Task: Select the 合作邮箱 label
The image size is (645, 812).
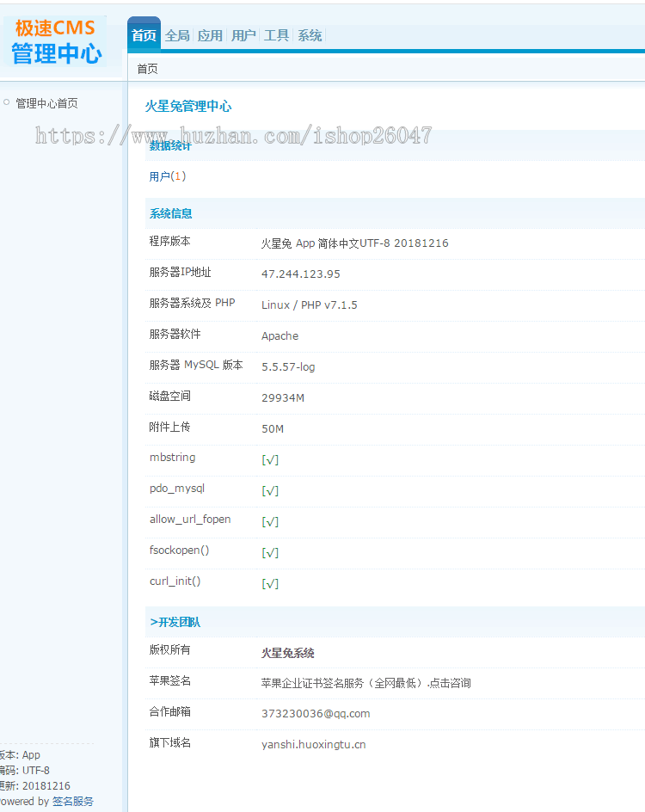Action: (x=169, y=712)
